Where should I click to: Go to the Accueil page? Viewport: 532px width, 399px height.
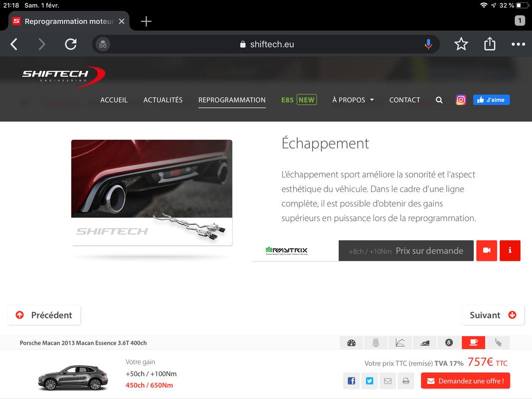tap(114, 100)
